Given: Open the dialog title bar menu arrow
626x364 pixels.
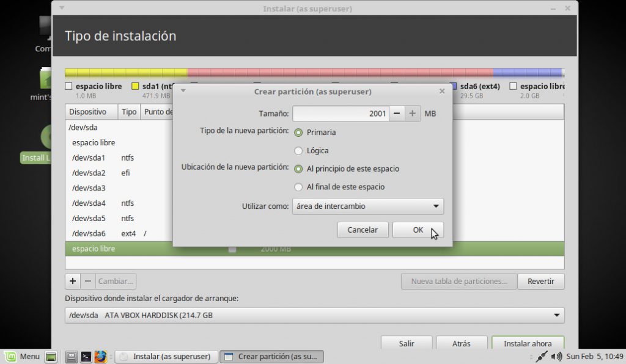Looking at the screenshot, I should (x=183, y=91).
